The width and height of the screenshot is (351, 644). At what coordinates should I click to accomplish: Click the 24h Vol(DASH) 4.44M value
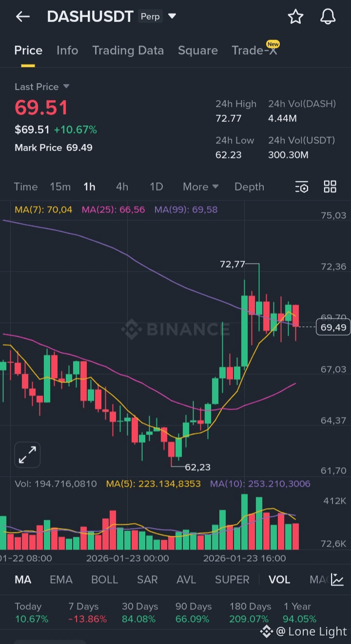tap(283, 118)
